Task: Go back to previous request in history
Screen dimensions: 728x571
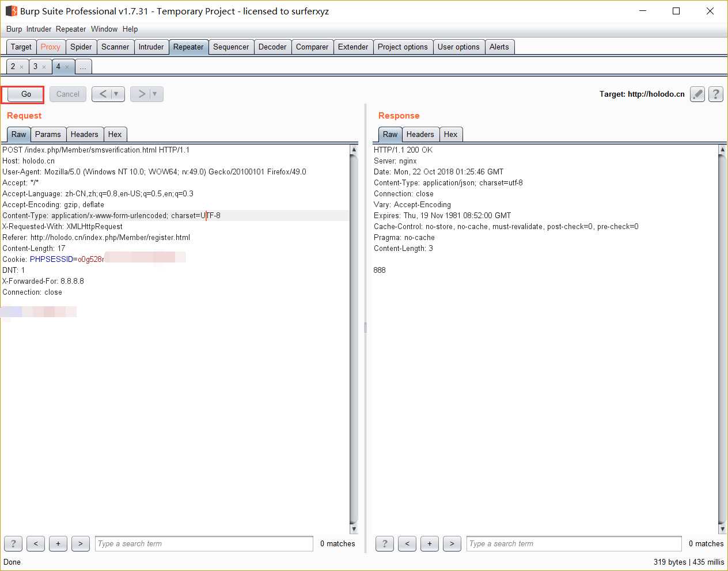Action: pos(103,94)
